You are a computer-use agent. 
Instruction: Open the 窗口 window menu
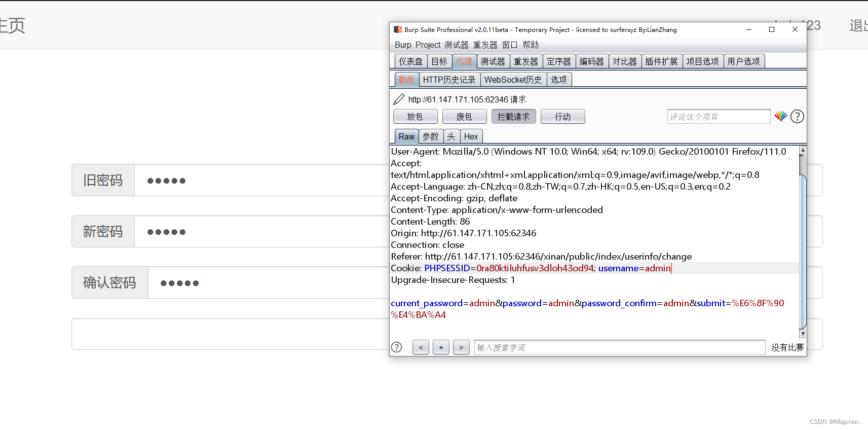click(510, 45)
